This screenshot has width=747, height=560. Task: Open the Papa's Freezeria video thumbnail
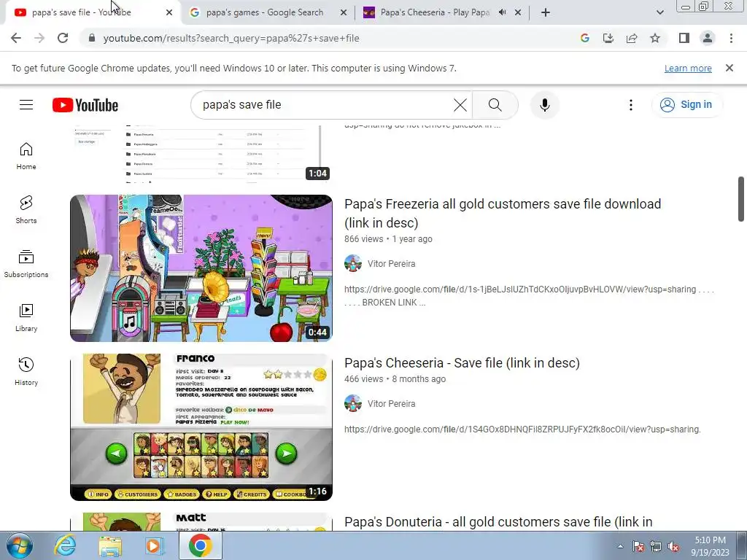click(201, 268)
